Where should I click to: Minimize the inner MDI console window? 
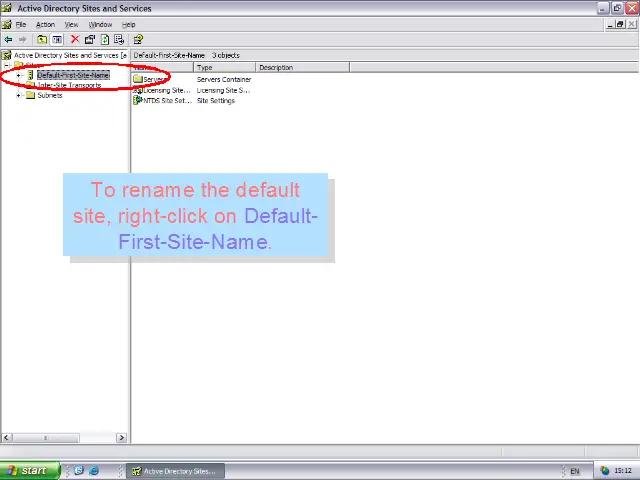coord(610,24)
